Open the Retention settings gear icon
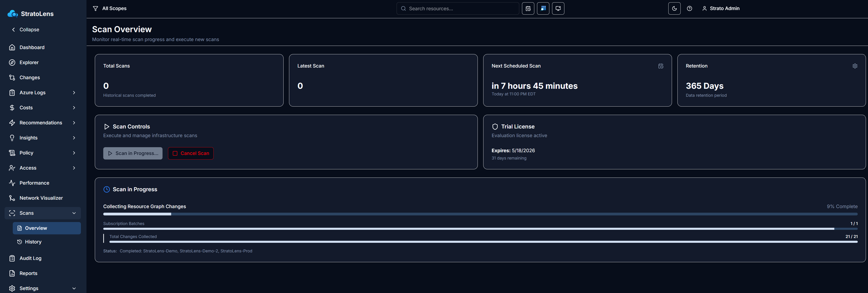Image resolution: width=868 pixels, height=293 pixels. pos(855,66)
